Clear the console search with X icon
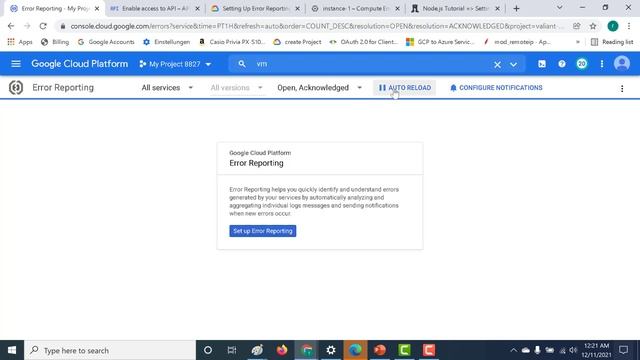This screenshot has width=640, height=360. pyautogui.click(x=497, y=64)
